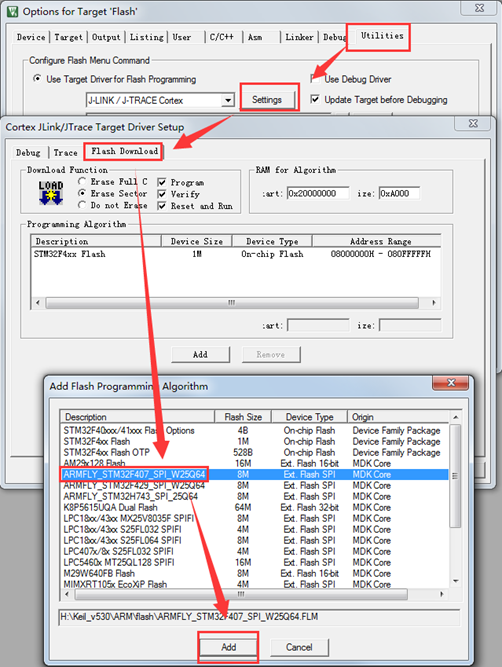The image size is (502, 667).
Task: Close the Cortex JLink/JTrace Driver Setup window
Action: (473, 123)
